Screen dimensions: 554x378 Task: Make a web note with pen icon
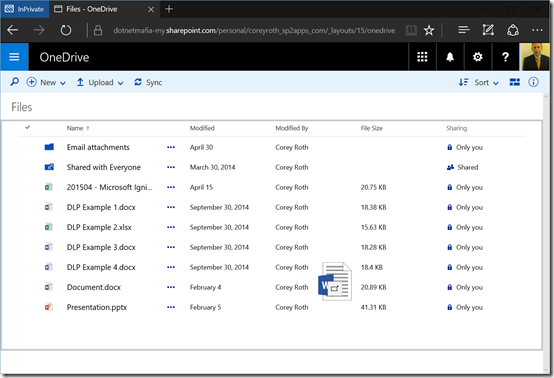pos(488,30)
